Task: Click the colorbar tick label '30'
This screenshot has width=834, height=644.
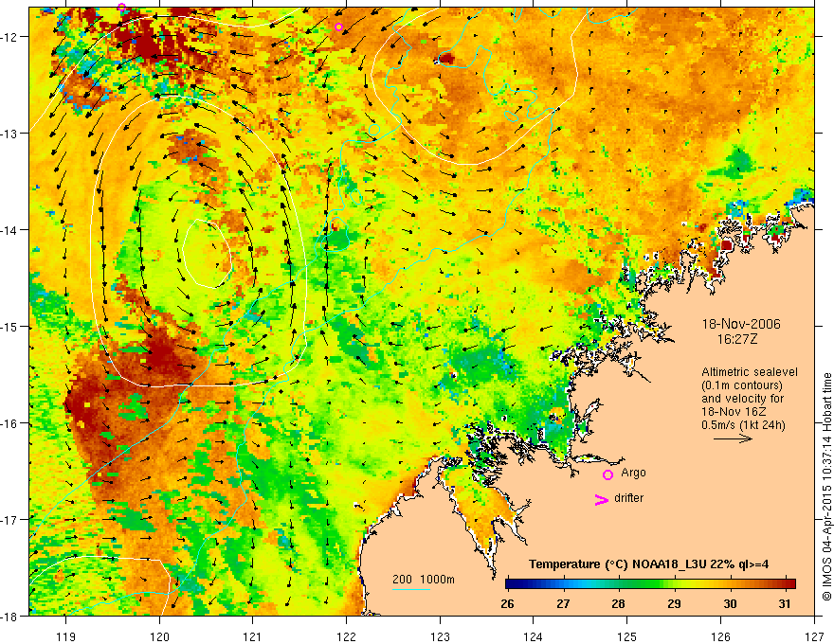Action: click(x=731, y=603)
